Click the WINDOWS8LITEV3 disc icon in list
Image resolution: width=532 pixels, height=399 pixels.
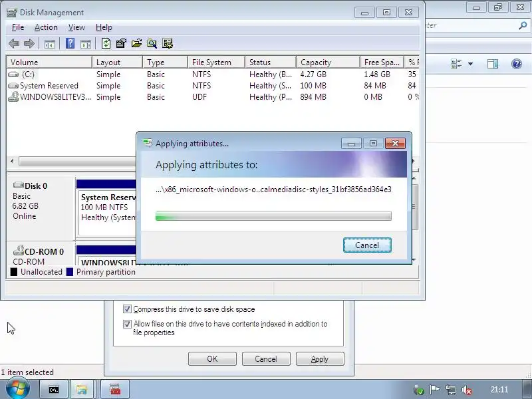click(13, 96)
